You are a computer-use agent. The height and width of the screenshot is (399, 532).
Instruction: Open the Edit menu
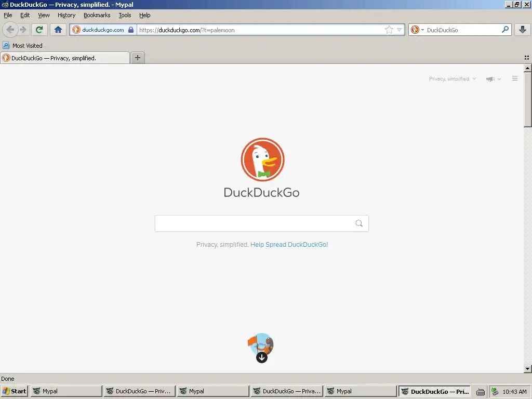tap(25, 15)
